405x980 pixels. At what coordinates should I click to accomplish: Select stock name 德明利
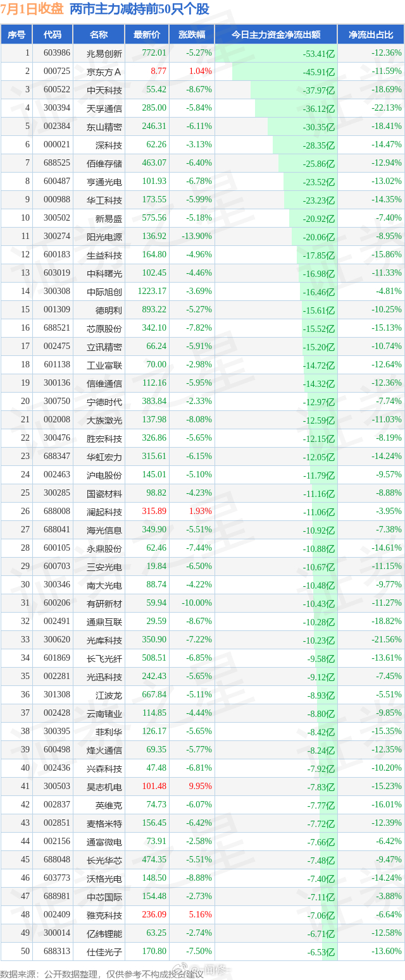tap(109, 310)
